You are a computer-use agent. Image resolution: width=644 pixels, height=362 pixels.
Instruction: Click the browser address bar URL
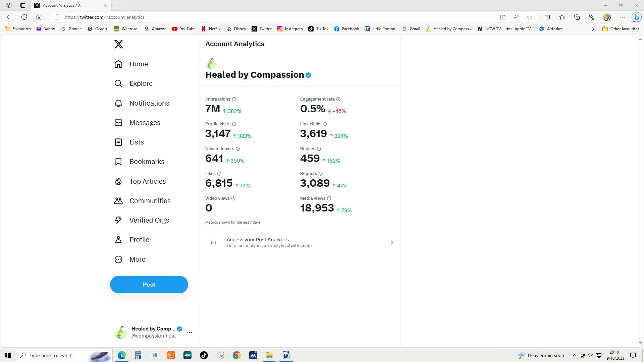(x=104, y=17)
